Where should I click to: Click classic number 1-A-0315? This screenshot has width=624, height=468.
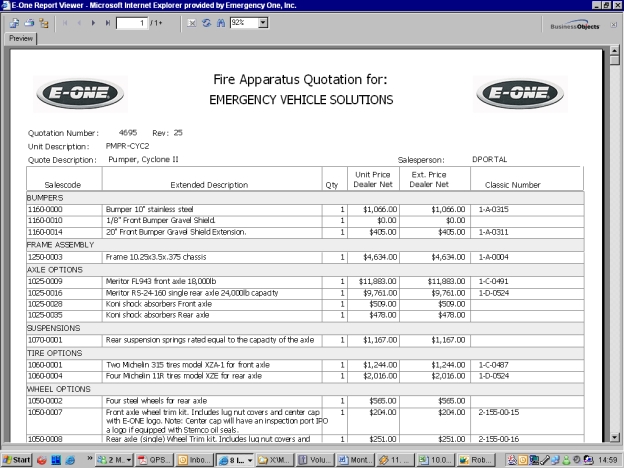(493, 209)
